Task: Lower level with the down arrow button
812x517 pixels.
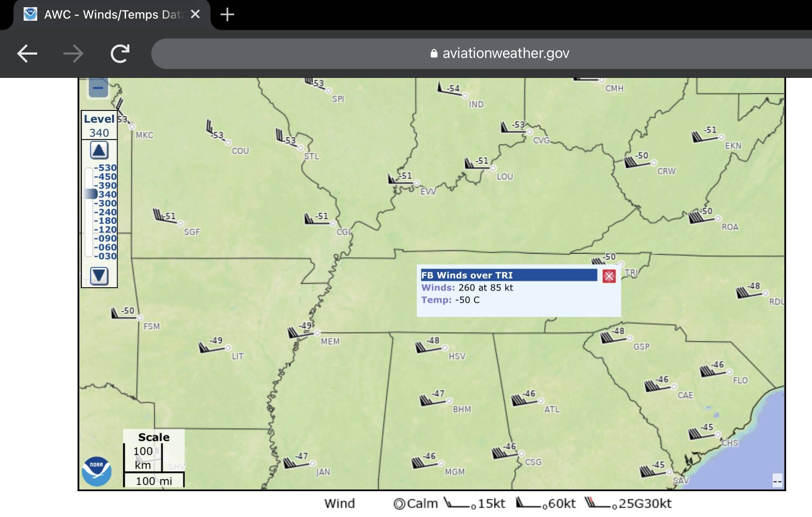Action: click(99, 276)
